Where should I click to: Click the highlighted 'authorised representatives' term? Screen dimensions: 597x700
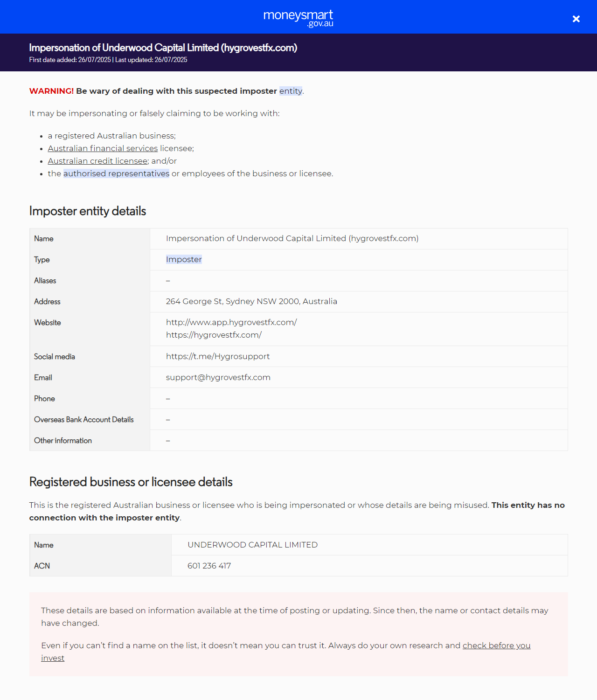(x=116, y=173)
